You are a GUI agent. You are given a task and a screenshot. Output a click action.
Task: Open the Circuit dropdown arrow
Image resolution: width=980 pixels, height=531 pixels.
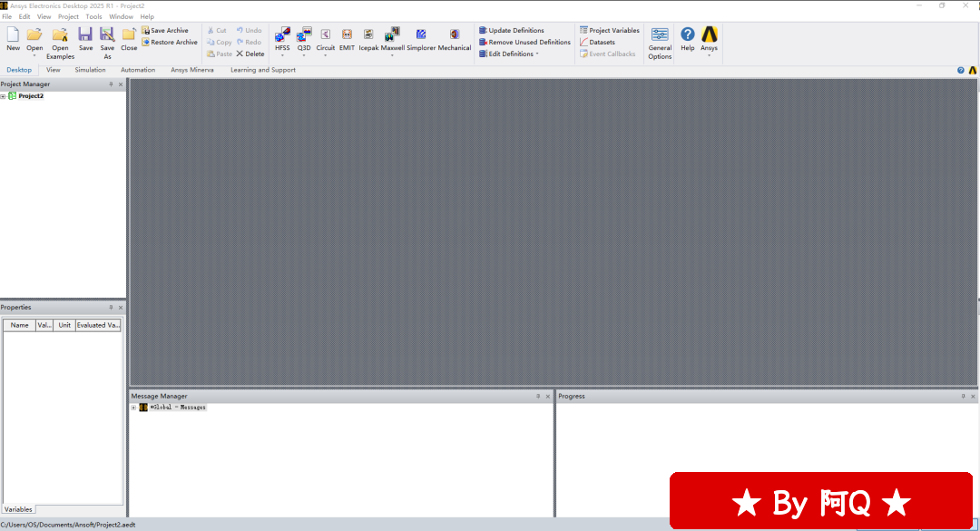(325, 55)
